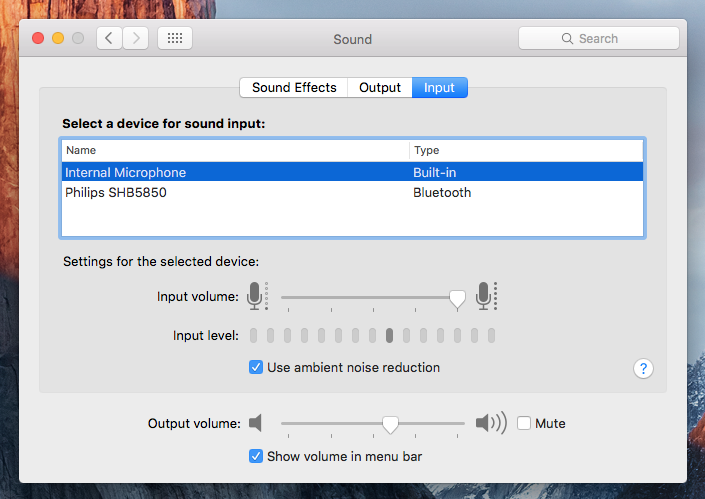Enable the Mute checkbox
Screen dimensions: 705x499
(524, 423)
